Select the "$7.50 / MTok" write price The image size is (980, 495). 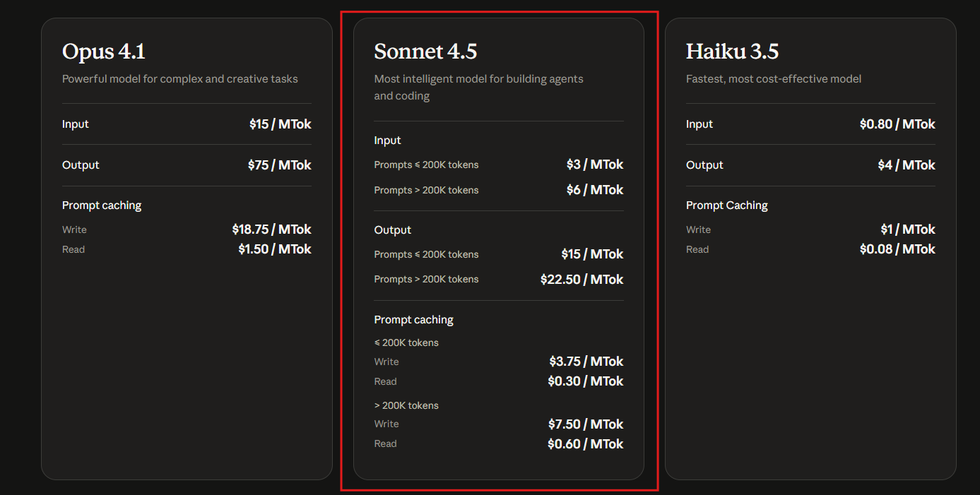coord(586,424)
